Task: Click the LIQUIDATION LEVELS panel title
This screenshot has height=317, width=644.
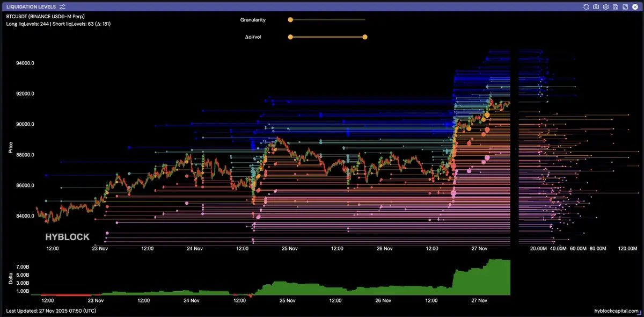Action: coord(31,6)
